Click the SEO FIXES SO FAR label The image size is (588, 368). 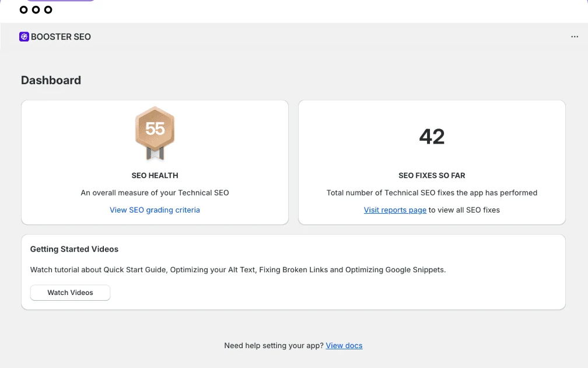432,175
